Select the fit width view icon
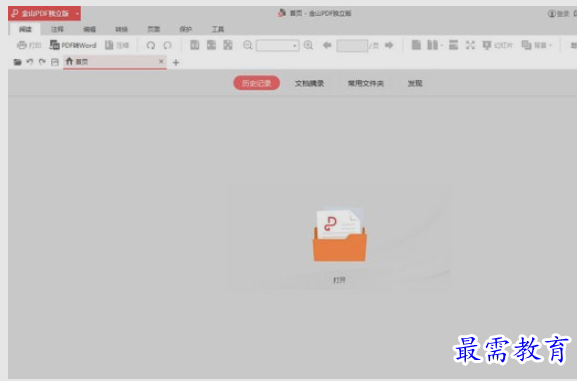This screenshot has height=381, width=577. click(211, 45)
